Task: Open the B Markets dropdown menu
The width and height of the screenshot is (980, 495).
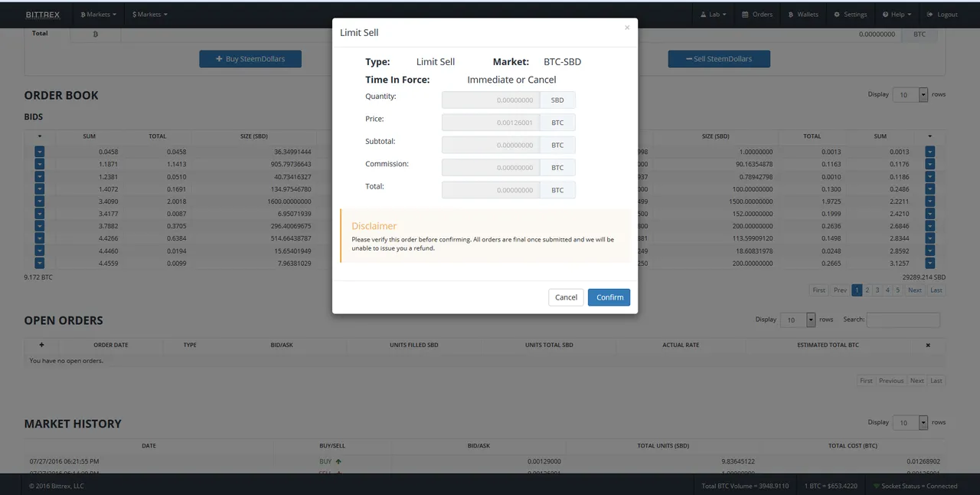Action: (99, 15)
